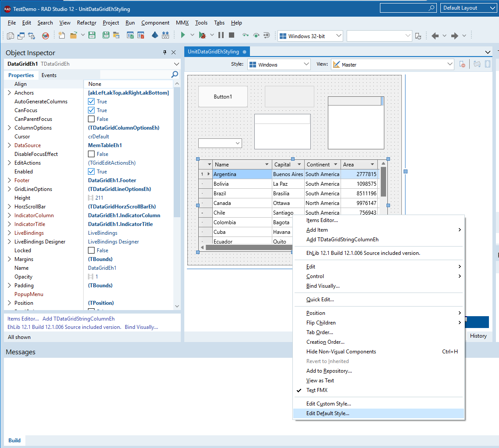Switch to the Events tab

49,75
